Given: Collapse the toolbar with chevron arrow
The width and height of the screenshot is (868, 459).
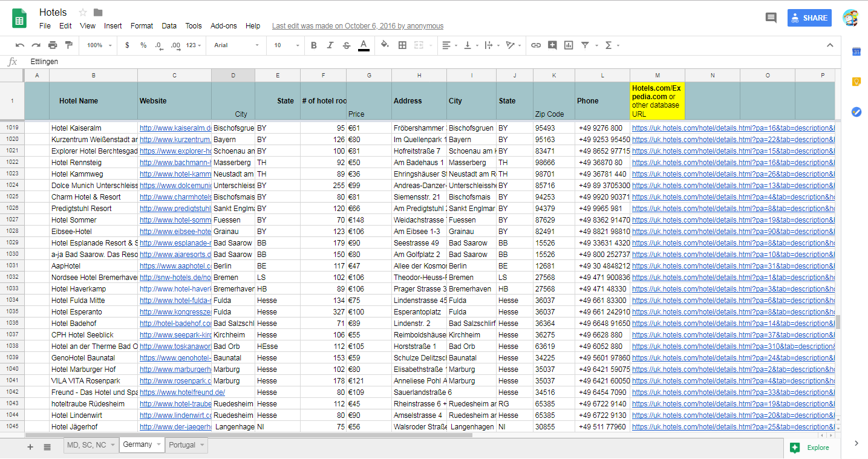Looking at the screenshot, I should click(830, 45).
